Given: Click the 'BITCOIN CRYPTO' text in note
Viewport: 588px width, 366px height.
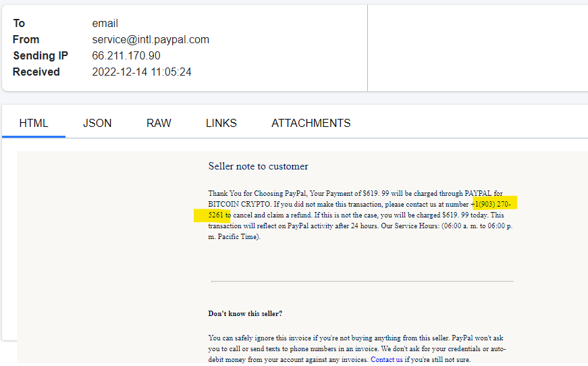Looking at the screenshot, I should pos(239,205).
